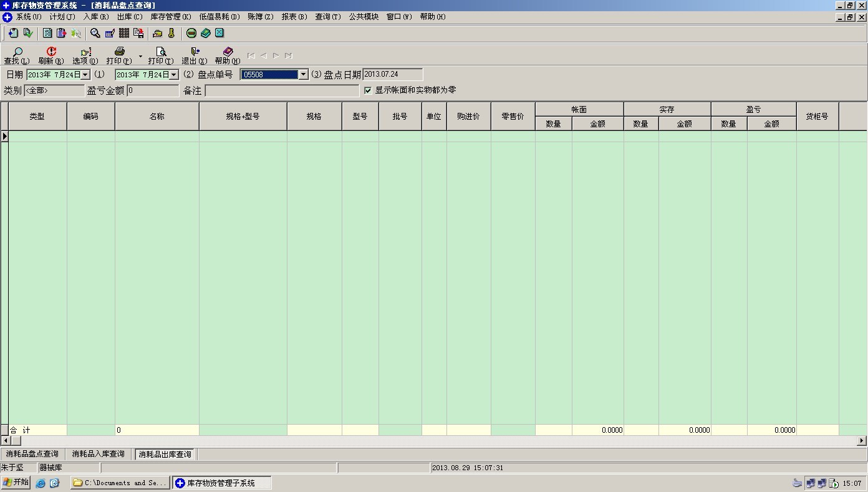Click the yellow thermometer toolbar icon
868x492 pixels.
pos(171,33)
